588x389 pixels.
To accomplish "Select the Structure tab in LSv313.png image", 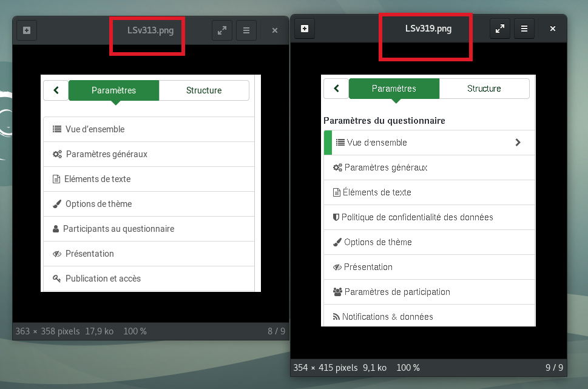I will point(204,90).
